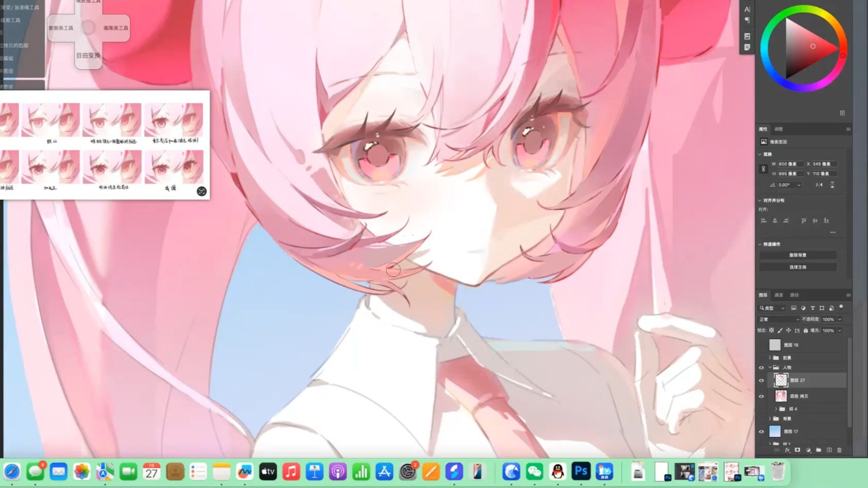Click the 选择主体 select subject button

pyautogui.click(x=798, y=267)
